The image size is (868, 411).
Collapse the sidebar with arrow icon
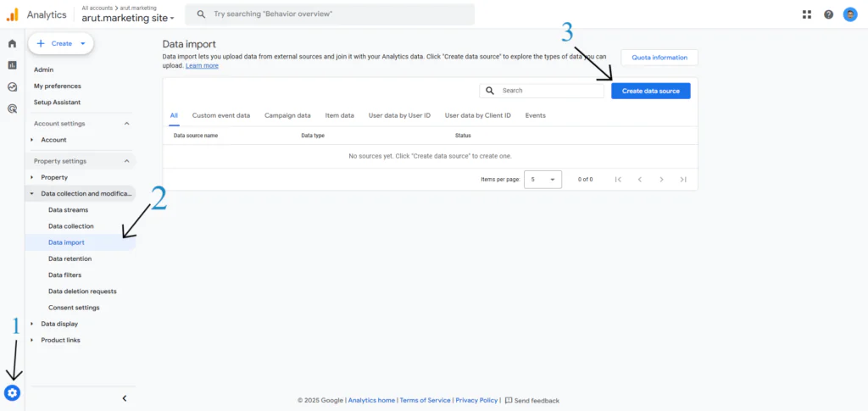[125, 398]
